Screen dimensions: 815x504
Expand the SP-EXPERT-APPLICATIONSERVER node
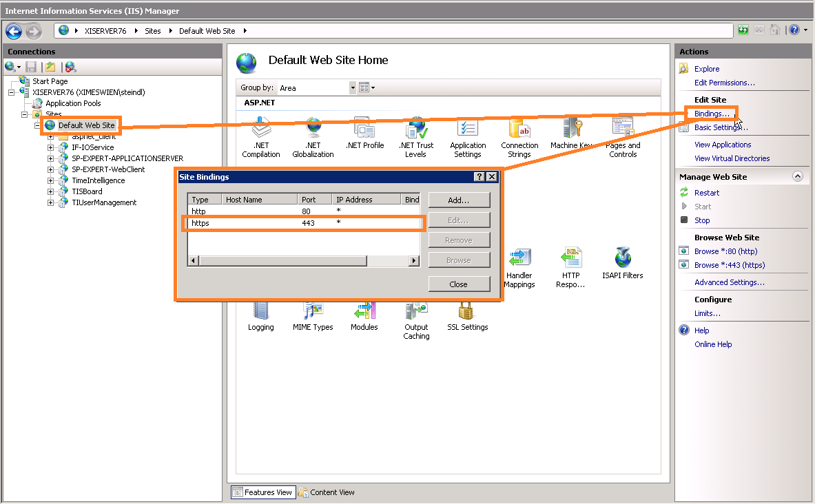tap(50, 158)
